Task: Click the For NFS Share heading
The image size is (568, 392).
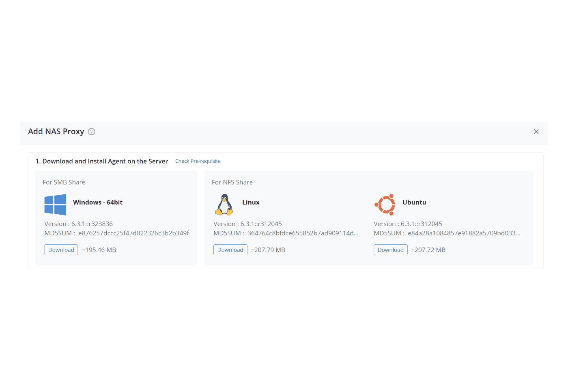Action: pos(232,182)
